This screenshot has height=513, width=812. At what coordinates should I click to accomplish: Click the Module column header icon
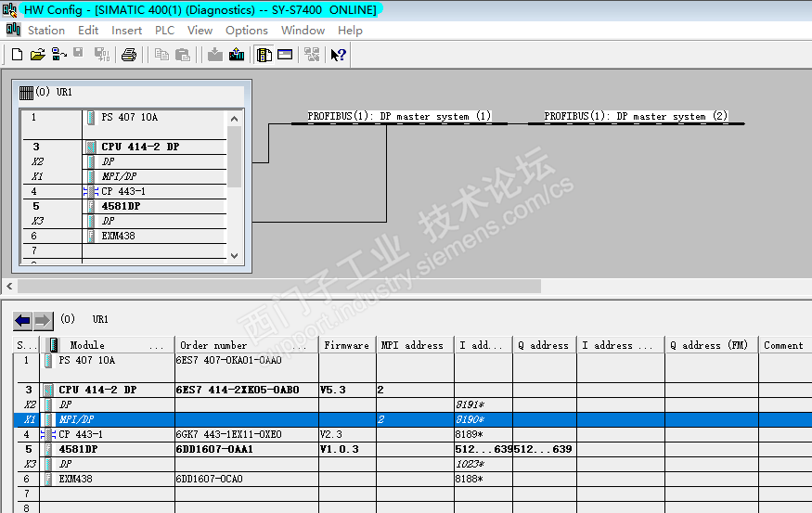click(x=53, y=345)
